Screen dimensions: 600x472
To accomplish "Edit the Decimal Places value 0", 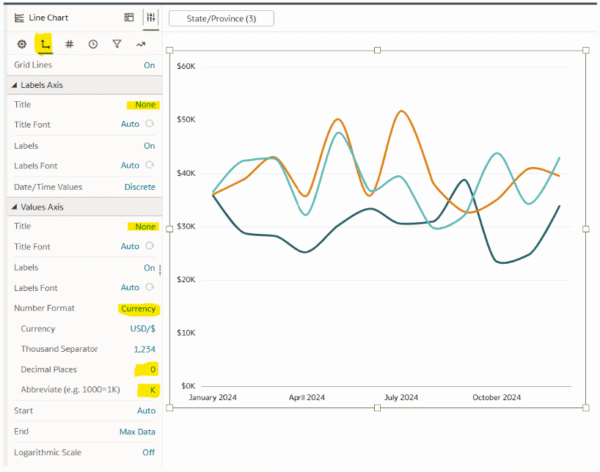I will 153,369.
